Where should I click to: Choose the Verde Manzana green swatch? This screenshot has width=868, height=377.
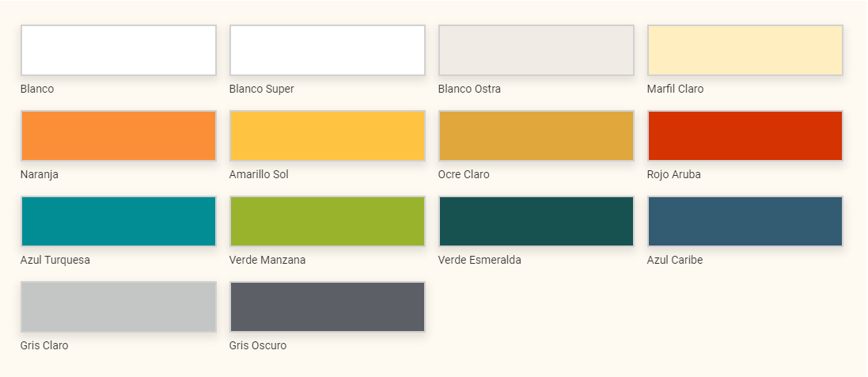pyautogui.click(x=327, y=221)
